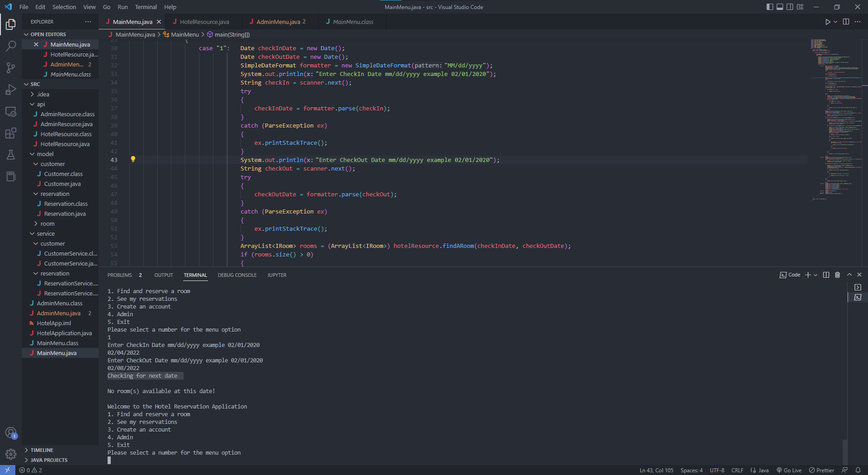Switch to the Debug Console tab
868x475 pixels.
[x=237, y=275]
